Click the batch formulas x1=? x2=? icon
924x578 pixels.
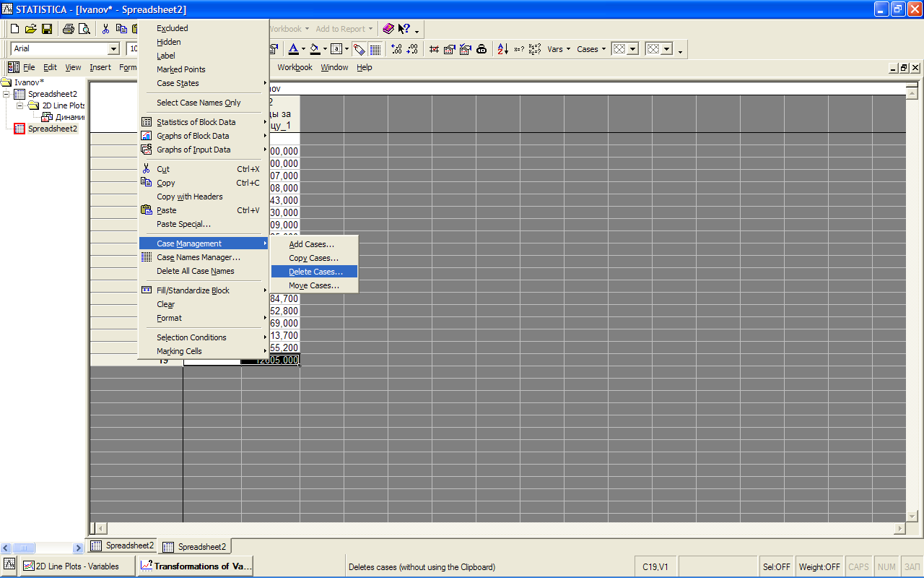tap(535, 49)
